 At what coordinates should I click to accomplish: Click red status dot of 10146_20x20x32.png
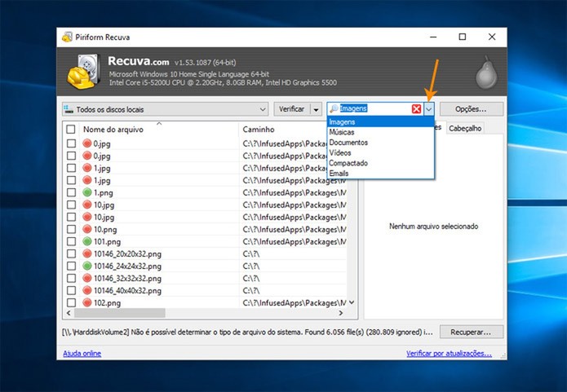[87, 253]
